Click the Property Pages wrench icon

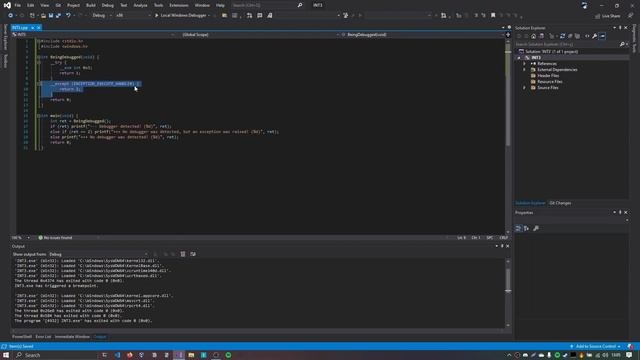click(536, 229)
